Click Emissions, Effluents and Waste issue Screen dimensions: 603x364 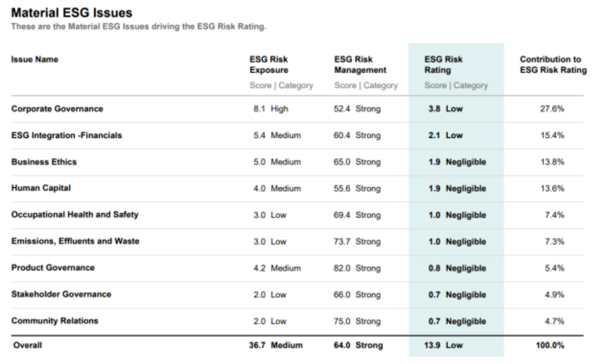click(75, 241)
